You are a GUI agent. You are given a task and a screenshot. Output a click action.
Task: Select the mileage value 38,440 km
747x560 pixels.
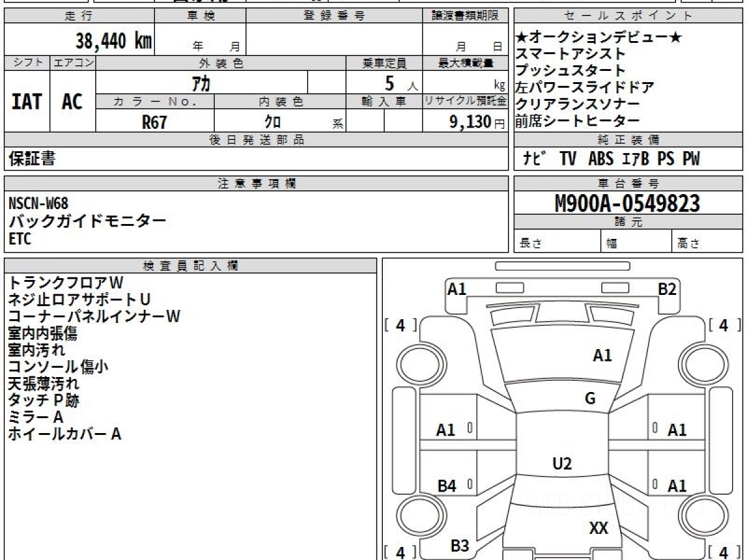(x=114, y=41)
